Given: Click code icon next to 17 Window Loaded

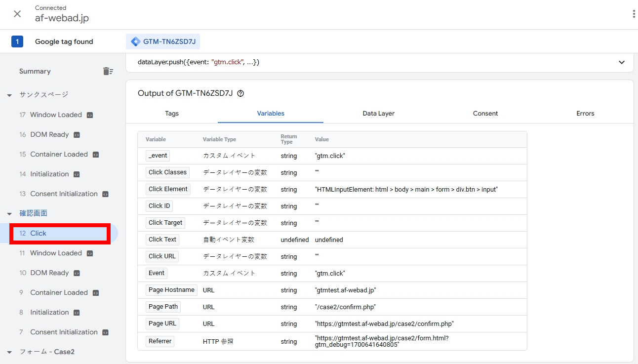Looking at the screenshot, I should (x=90, y=115).
